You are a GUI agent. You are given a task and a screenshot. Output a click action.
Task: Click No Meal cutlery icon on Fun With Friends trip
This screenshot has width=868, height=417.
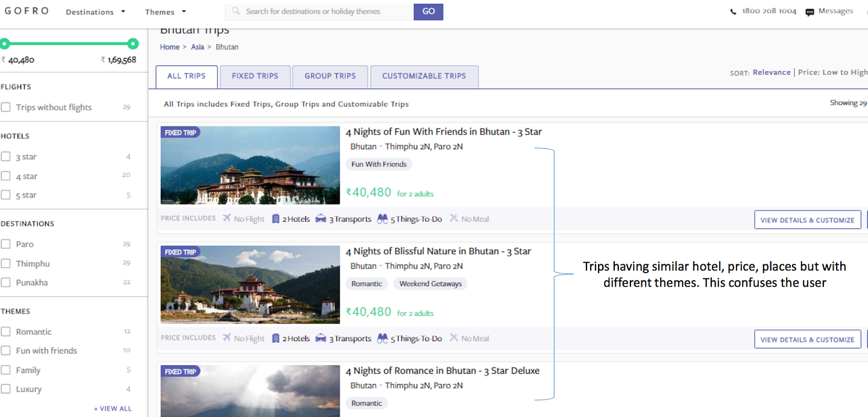[x=454, y=218]
